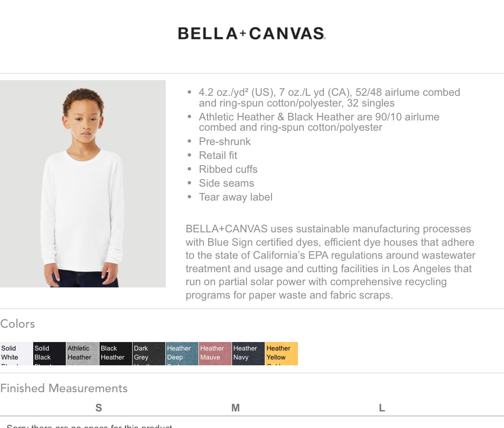
Task: Click the Colors section heading
Action: click(17, 324)
